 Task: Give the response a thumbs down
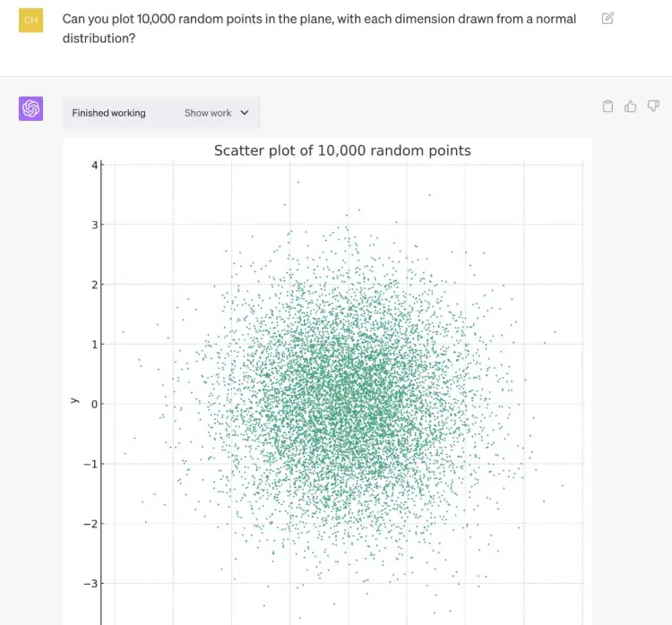(652, 107)
